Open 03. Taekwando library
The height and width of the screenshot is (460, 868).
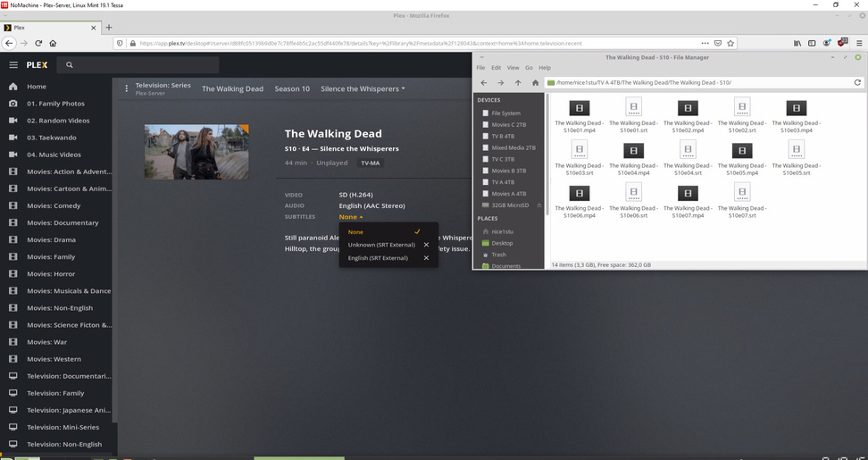[52, 138]
